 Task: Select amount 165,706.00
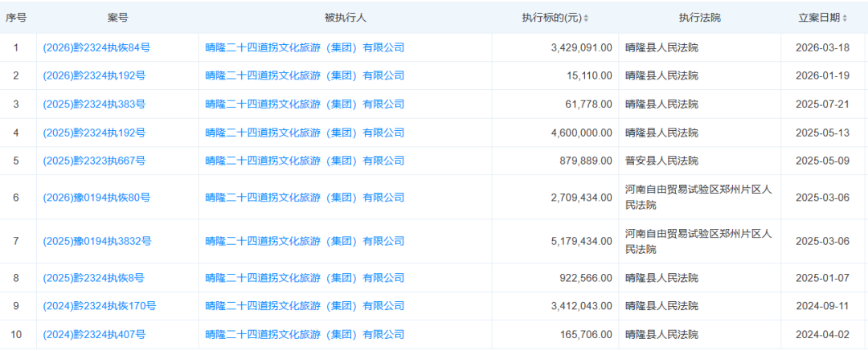tap(587, 334)
